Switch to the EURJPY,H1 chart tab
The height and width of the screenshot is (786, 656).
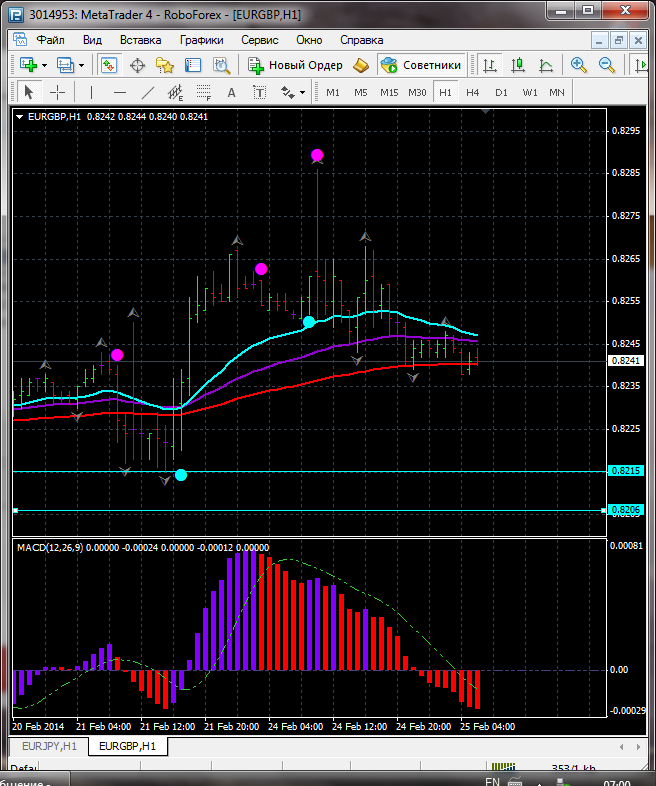[49, 746]
